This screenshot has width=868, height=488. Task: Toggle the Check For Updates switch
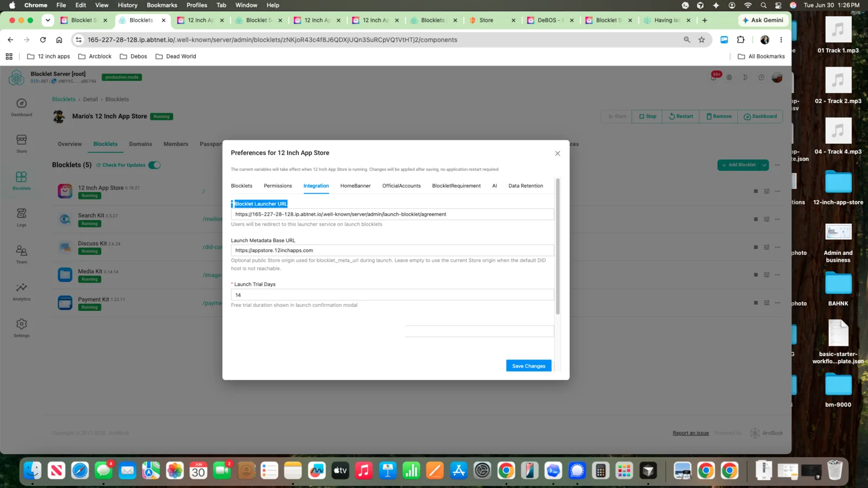point(155,165)
